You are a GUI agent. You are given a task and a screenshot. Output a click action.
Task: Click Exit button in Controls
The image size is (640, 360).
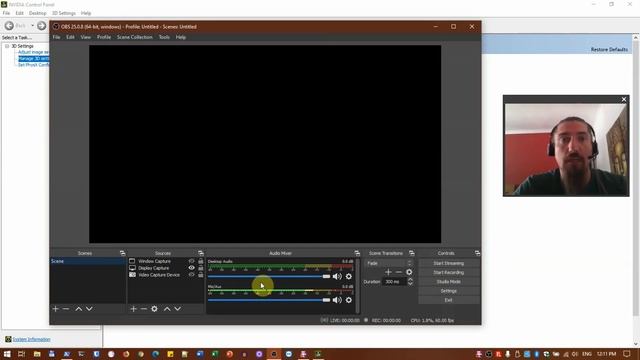pos(449,300)
